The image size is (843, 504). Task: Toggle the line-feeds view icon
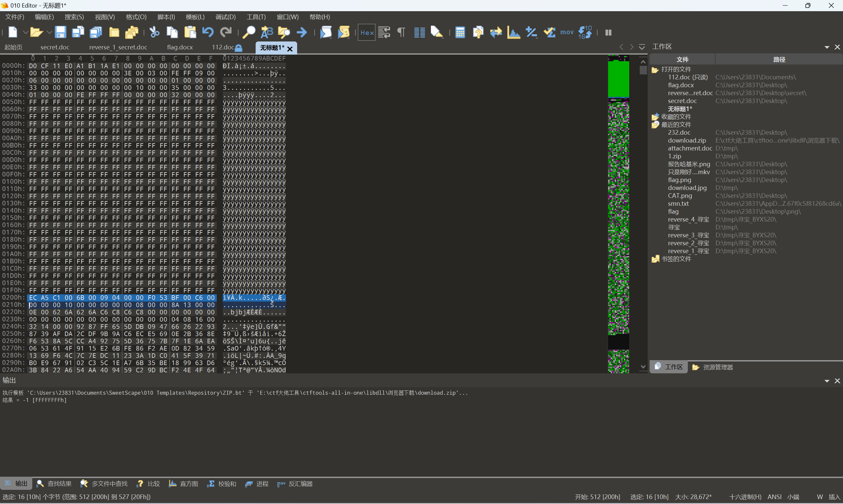pos(384,32)
